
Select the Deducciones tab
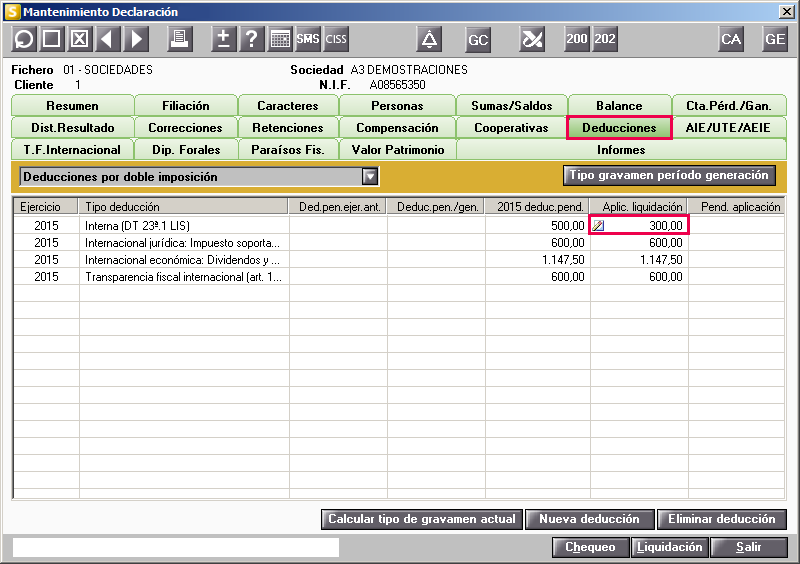(619, 128)
